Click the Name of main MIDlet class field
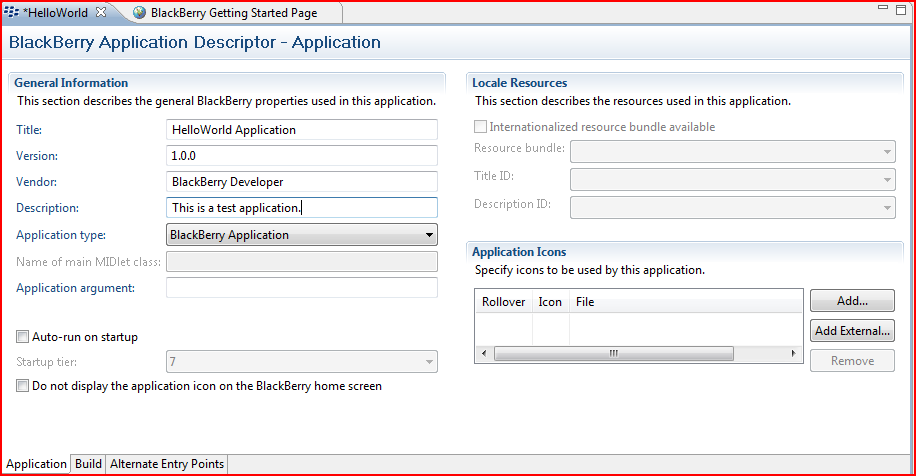The height and width of the screenshot is (476, 916). pyautogui.click(x=301, y=261)
